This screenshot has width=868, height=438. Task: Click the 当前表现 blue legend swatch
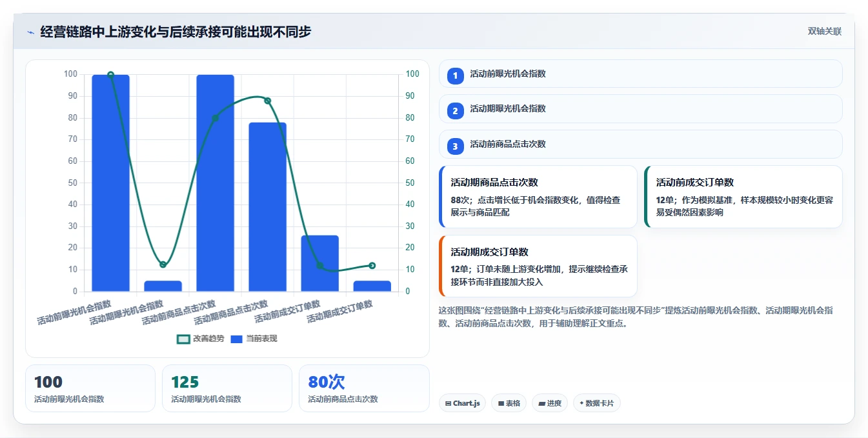point(236,339)
